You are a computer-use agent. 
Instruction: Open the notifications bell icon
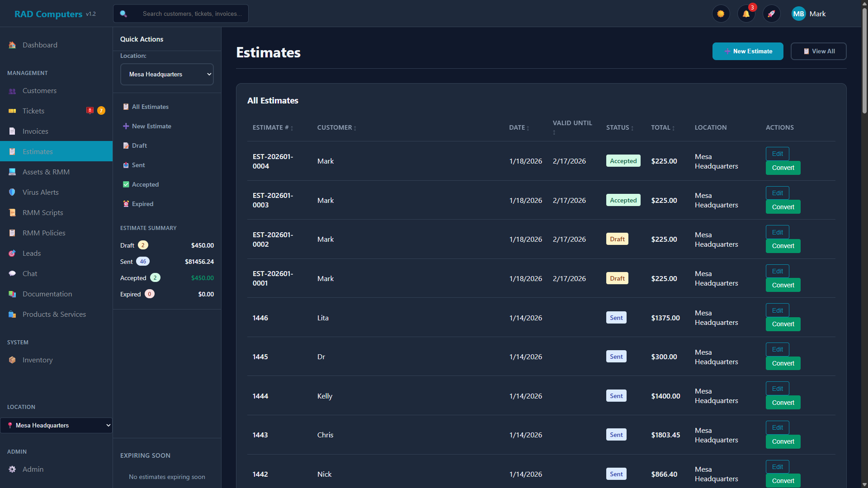746,14
